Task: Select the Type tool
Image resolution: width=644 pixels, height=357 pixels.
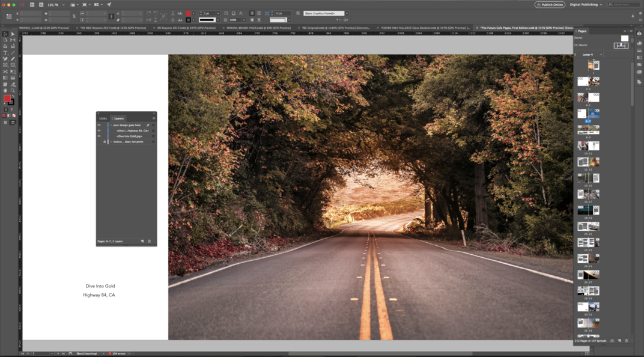Action: pos(5,52)
